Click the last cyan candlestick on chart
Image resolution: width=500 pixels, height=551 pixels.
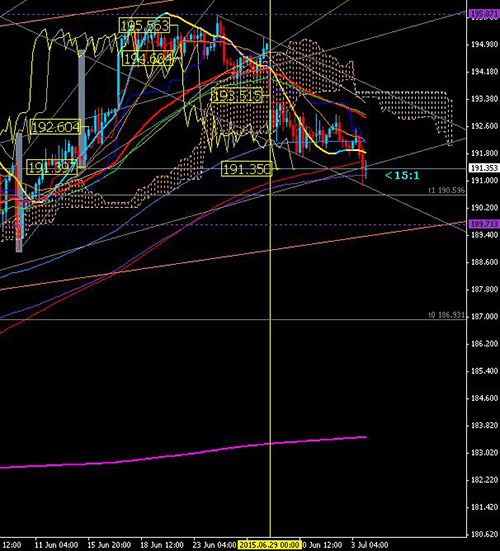366,169
